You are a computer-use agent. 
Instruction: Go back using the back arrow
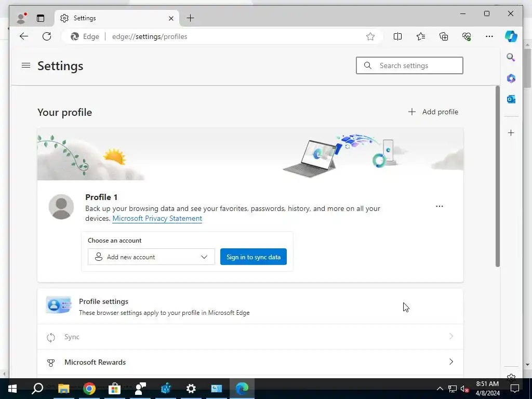(x=24, y=36)
